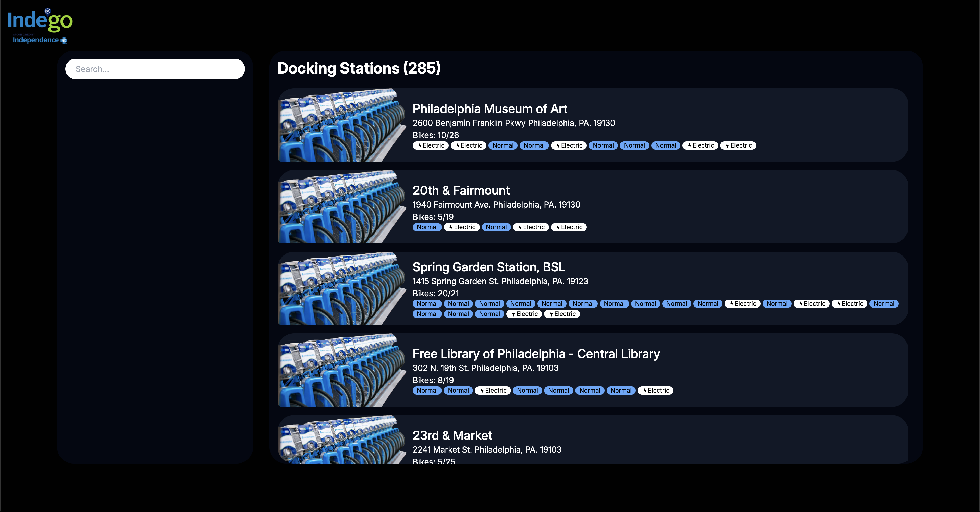Click last Electric badge in 20th & Fairmount row
Viewport: 980px width, 512px height.
tap(569, 227)
